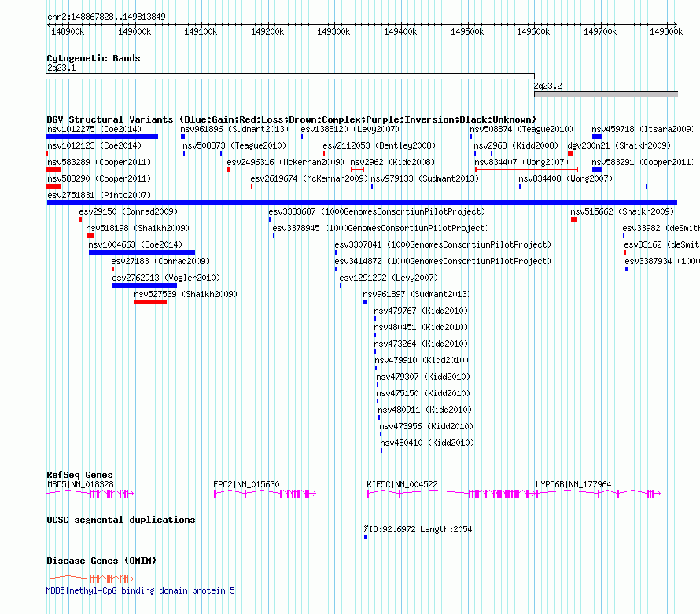Select the nsv1012275 (Coe2014) blue gain bar
The width and height of the screenshot is (700, 614).
click(x=102, y=137)
